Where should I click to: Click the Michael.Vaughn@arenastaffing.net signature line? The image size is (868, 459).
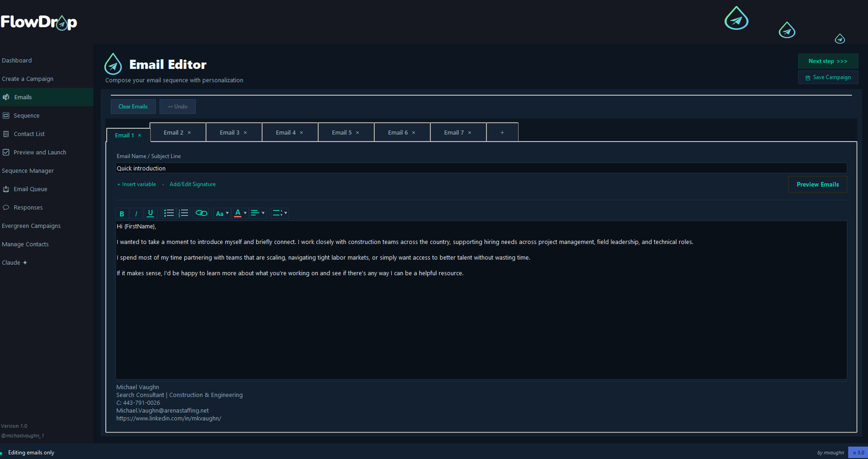coord(162,411)
